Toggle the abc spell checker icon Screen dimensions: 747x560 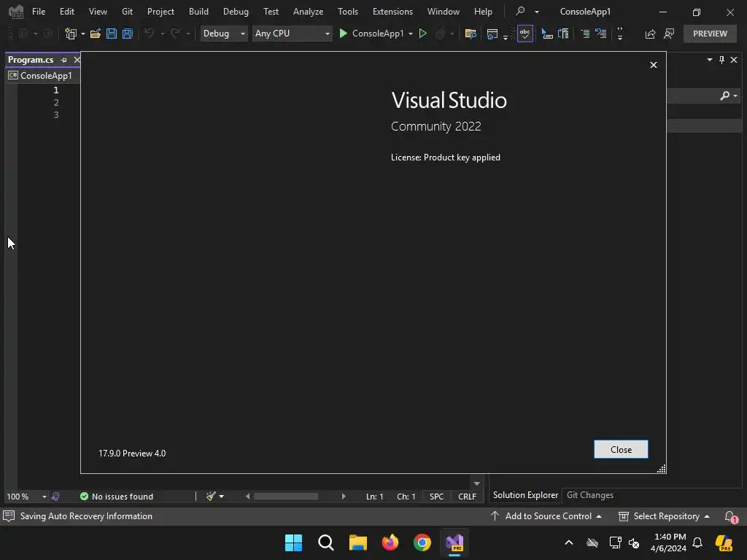pos(525,34)
